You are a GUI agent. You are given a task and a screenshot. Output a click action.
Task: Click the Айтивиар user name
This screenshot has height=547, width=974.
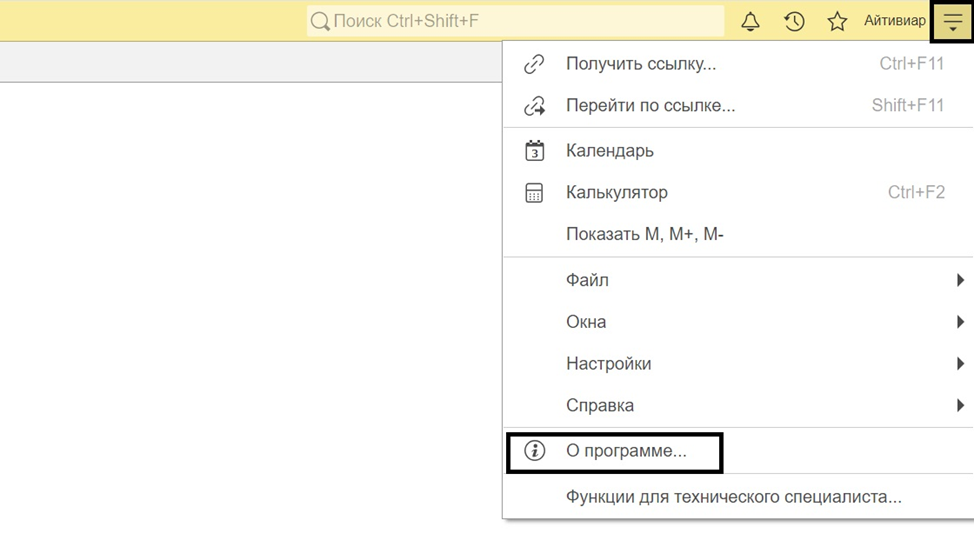pos(894,21)
